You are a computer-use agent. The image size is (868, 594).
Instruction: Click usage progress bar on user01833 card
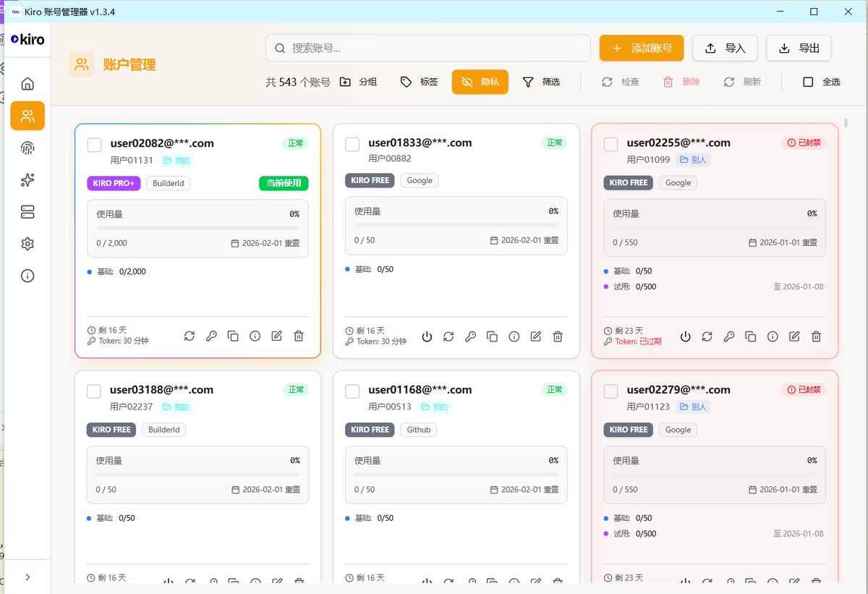click(x=456, y=225)
